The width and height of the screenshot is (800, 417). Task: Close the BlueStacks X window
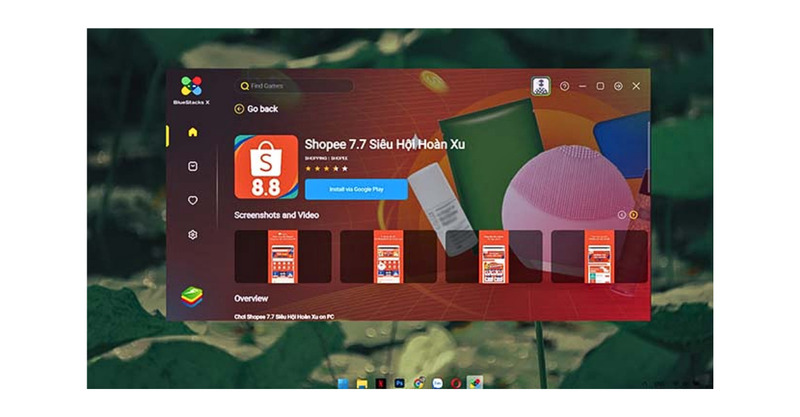pyautogui.click(x=636, y=86)
